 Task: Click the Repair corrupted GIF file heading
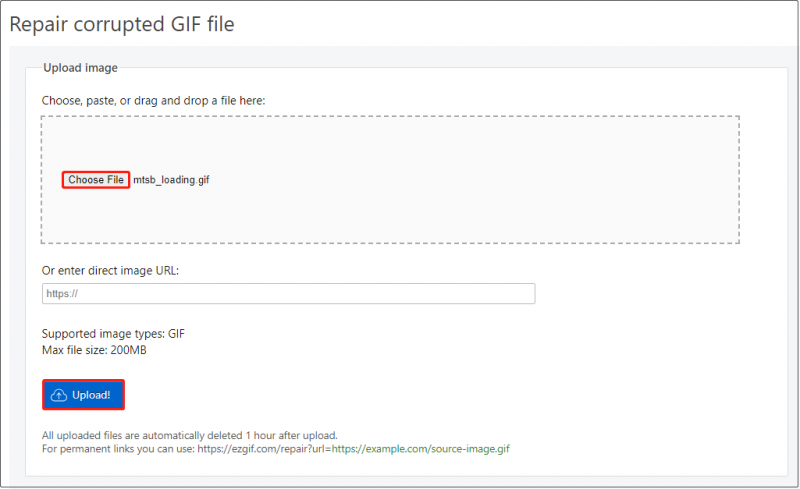click(122, 24)
